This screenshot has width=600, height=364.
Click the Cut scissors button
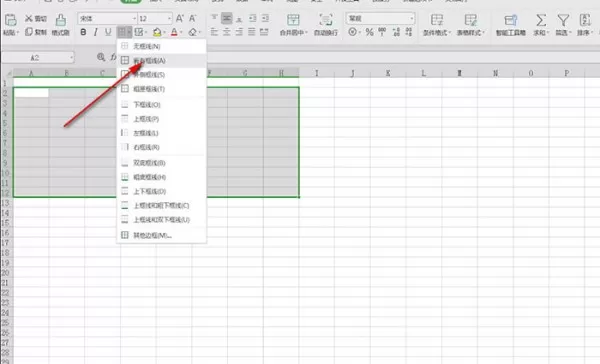[x=36, y=18]
